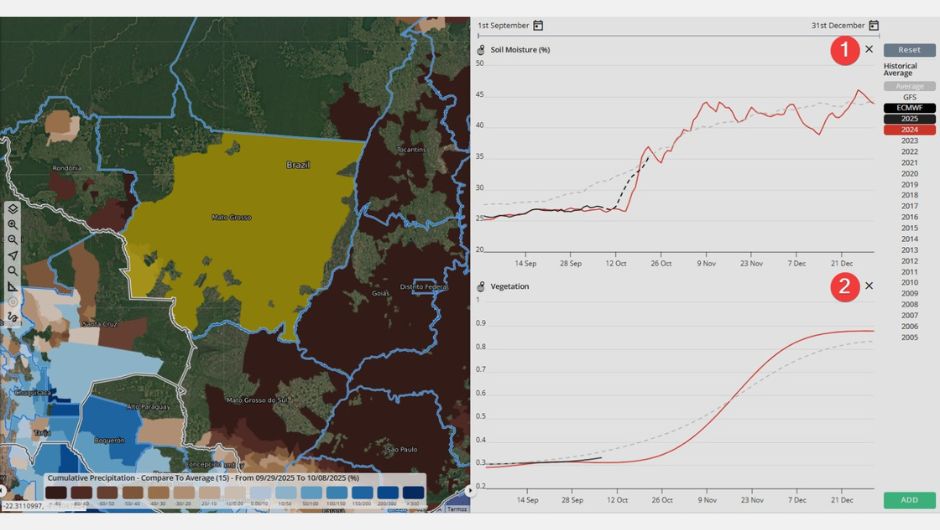
Task: Click the darkest blue legend swatch
Action: (x=413, y=493)
